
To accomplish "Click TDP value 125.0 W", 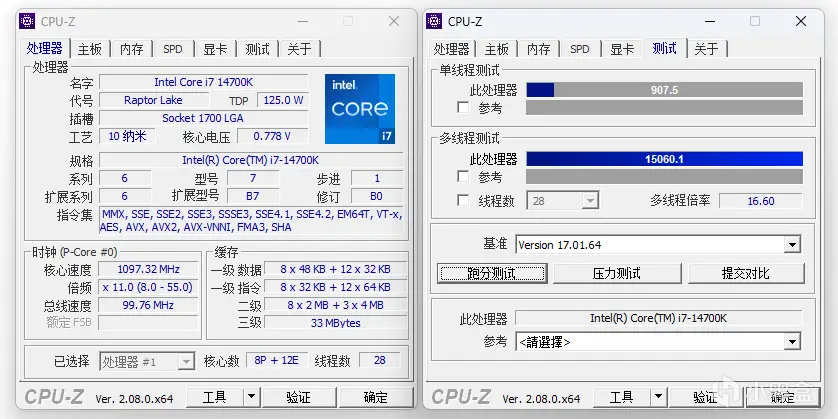I will pos(283,100).
